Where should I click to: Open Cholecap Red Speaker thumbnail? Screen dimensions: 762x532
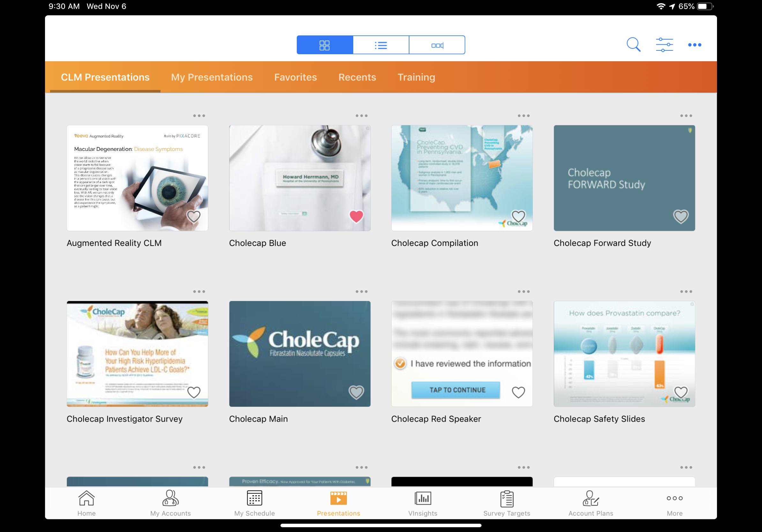[462, 354]
